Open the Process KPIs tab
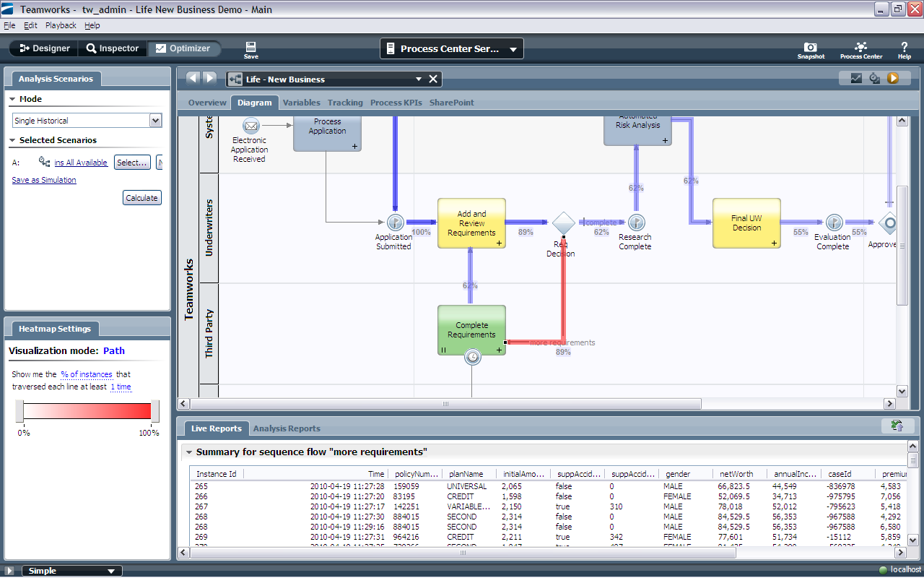The width and height of the screenshot is (924, 578). pyautogui.click(x=396, y=103)
